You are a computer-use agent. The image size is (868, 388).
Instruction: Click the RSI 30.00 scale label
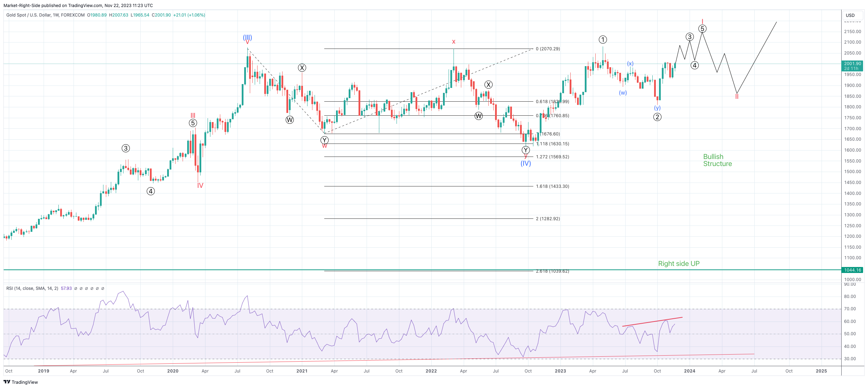(850, 359)
